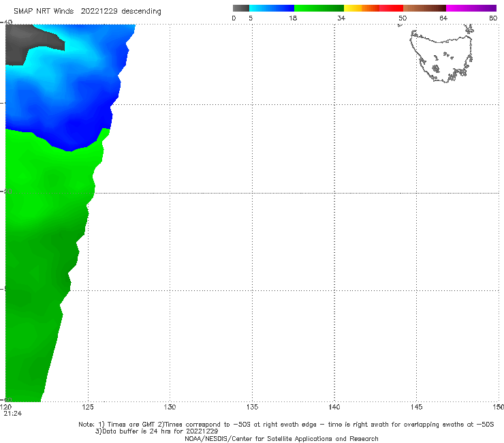Click the '64' label under the color bar
504x443 pixels.
(443, 18)
